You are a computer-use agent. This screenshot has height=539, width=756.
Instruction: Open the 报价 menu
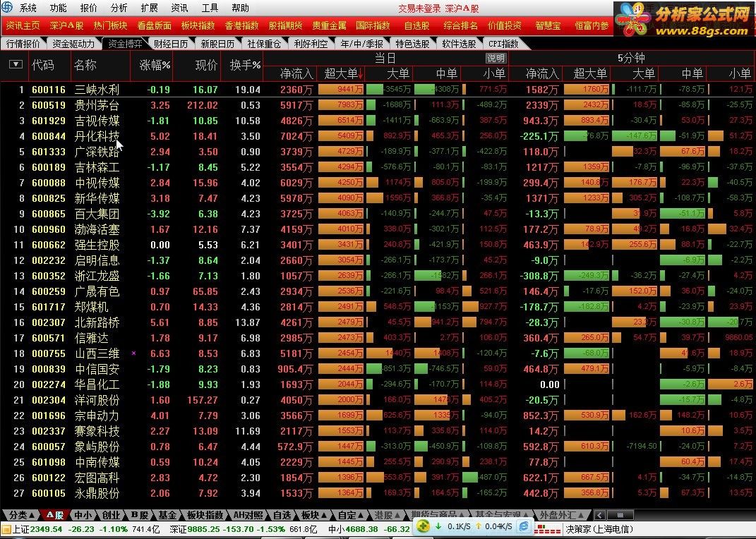tap(88, 8)
